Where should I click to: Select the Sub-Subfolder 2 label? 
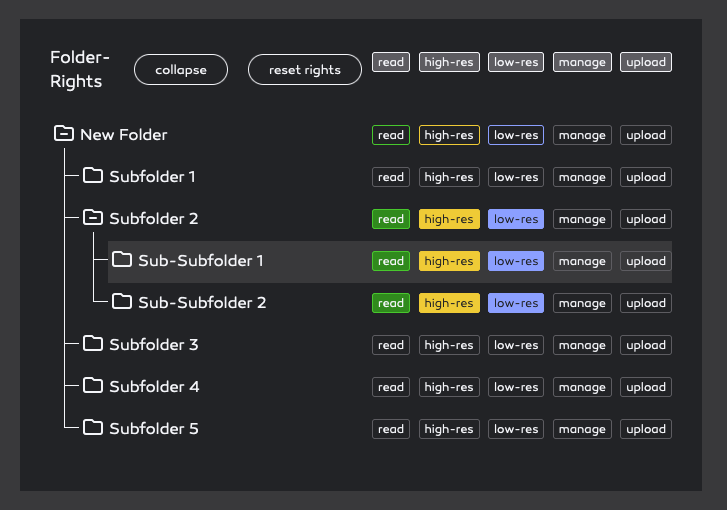tap(202, 303)
